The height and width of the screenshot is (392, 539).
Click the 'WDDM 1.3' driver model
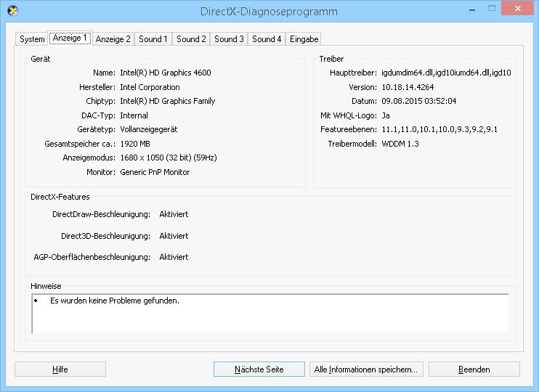400,144
